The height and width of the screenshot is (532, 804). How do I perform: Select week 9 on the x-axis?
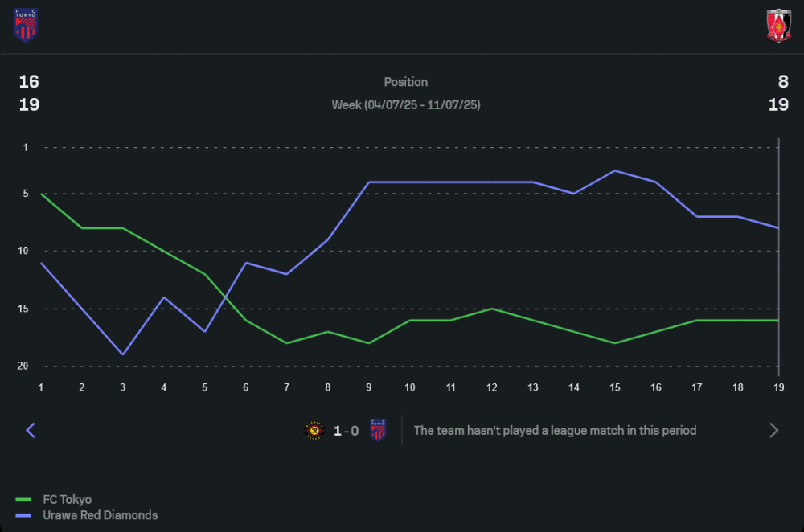(x=369, y=387)
